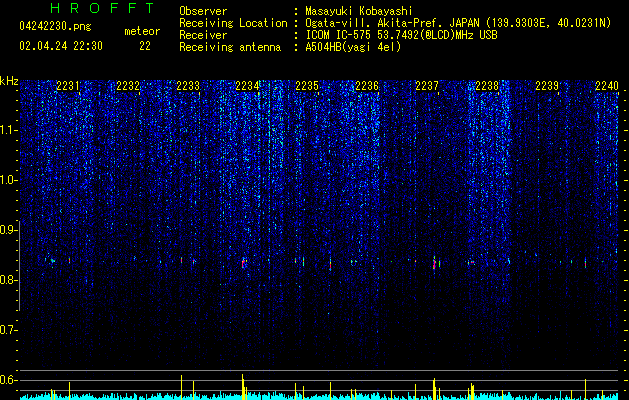629x400 pixels.
Task: Click the 0.6 frequency axis label
Action: coord(8,380)
